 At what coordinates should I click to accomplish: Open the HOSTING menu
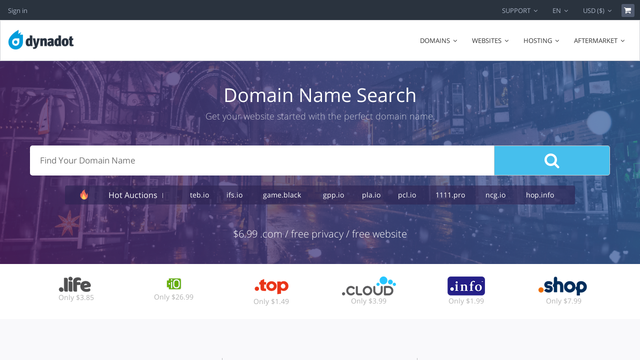point(541,41)
